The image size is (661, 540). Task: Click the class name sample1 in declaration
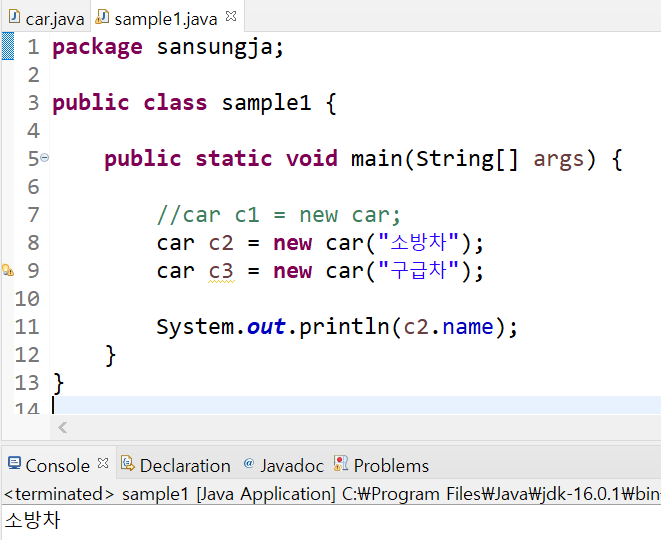pos(266,103)
